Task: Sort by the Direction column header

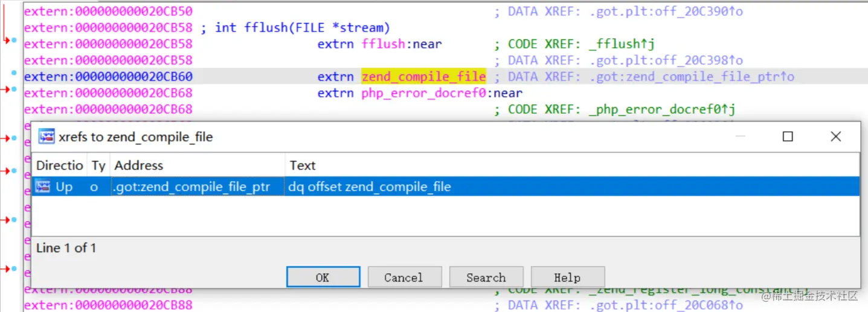Action: (x=60, y=165)
